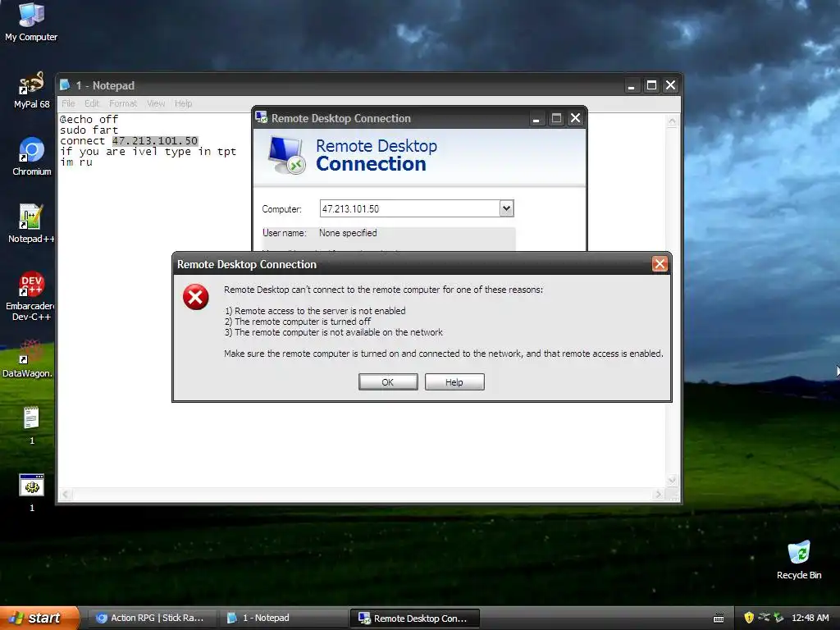Viewport: 840px width, 630px height.
Task: Click the green arrow tray icon beside the clock
Action: pos(778,618)
